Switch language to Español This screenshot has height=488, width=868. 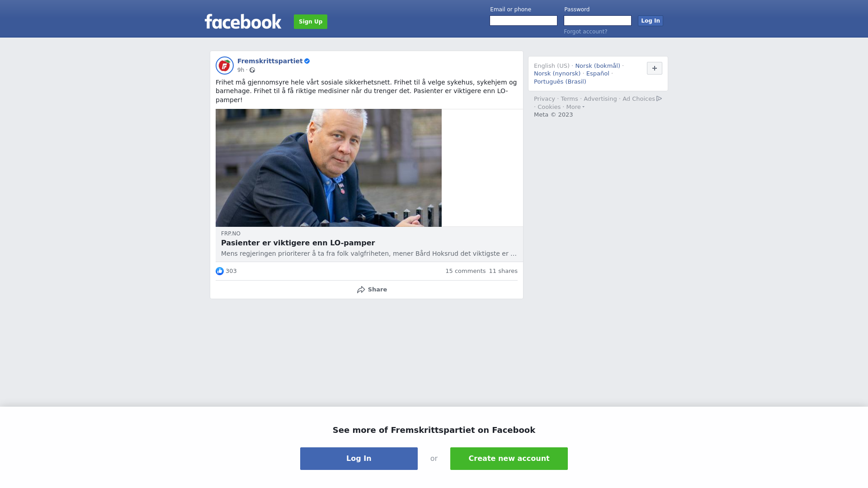click(598, 74)
